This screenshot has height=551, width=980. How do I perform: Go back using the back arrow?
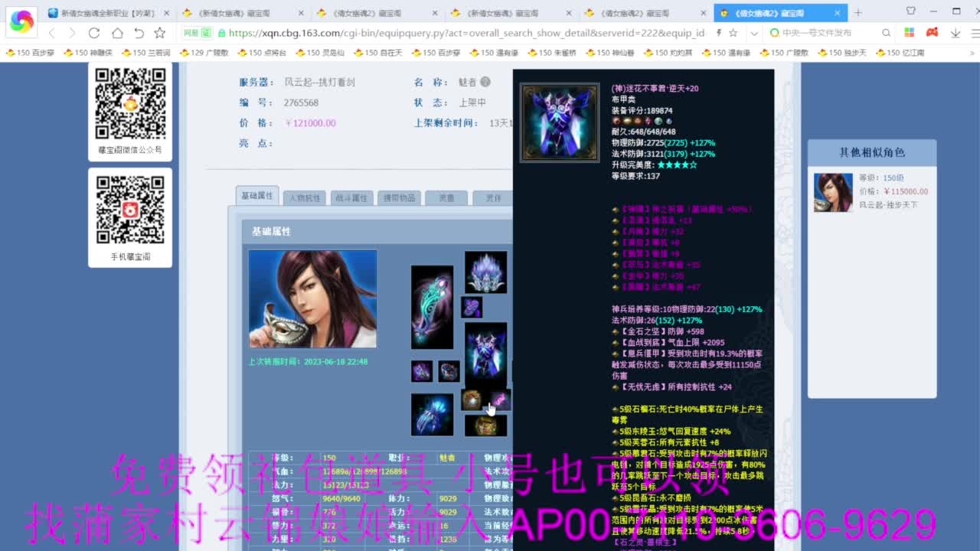click(52, 34)
